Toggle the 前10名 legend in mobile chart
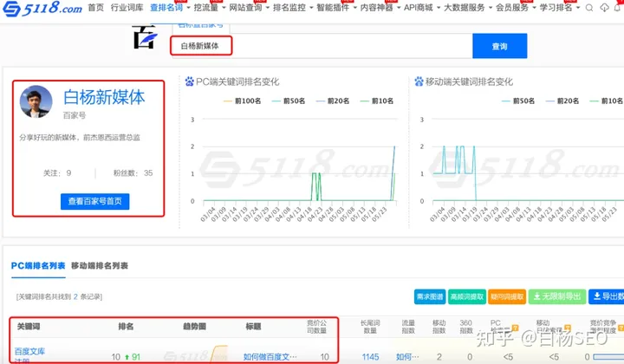The height and width of the screenshot is (364, 624). [606, 101]
